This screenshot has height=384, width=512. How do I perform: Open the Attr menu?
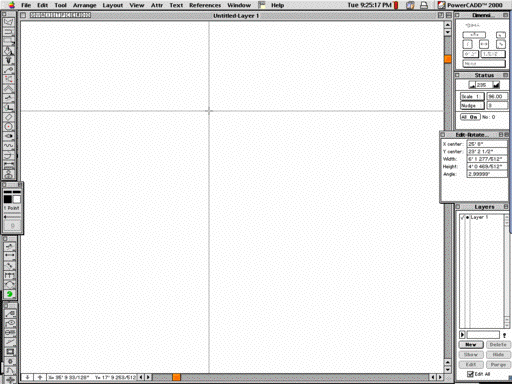[157, 5]
